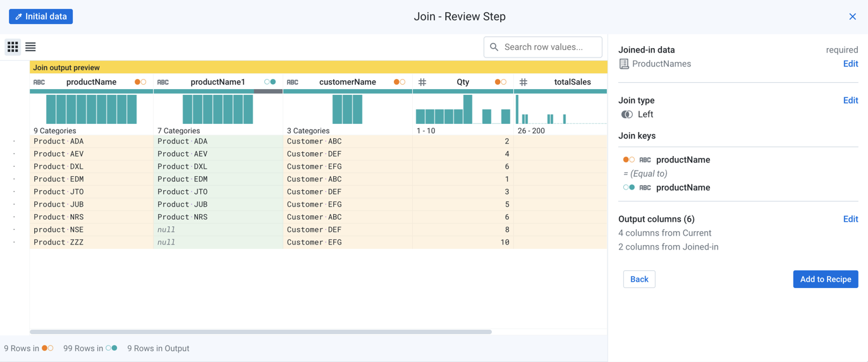Click the totalSales numeric type icon
The width and height of the screenshot is (868, 362).
[523, 82]
